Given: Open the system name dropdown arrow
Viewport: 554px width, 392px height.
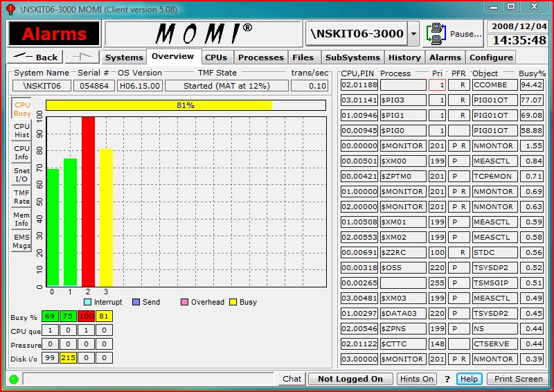Looking at the screenshot, I should pyautogui.click(x=413, y=34).
